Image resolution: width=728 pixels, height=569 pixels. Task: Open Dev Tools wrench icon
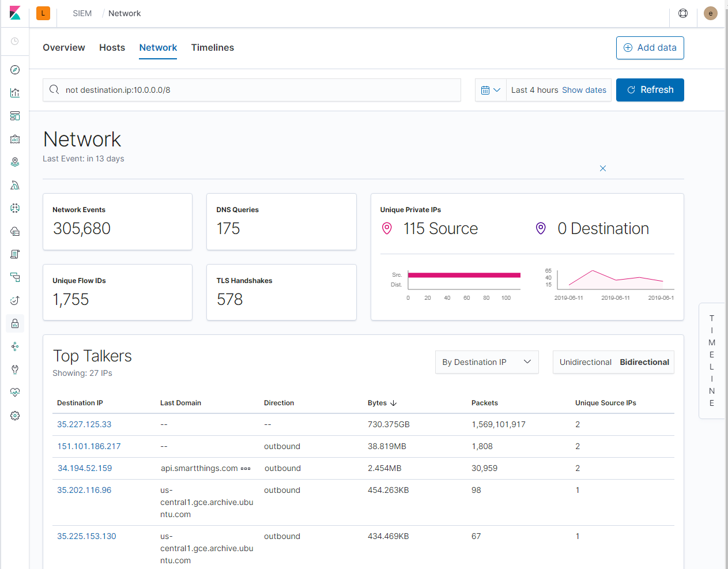pyautogui.click(x=14, y=370)
